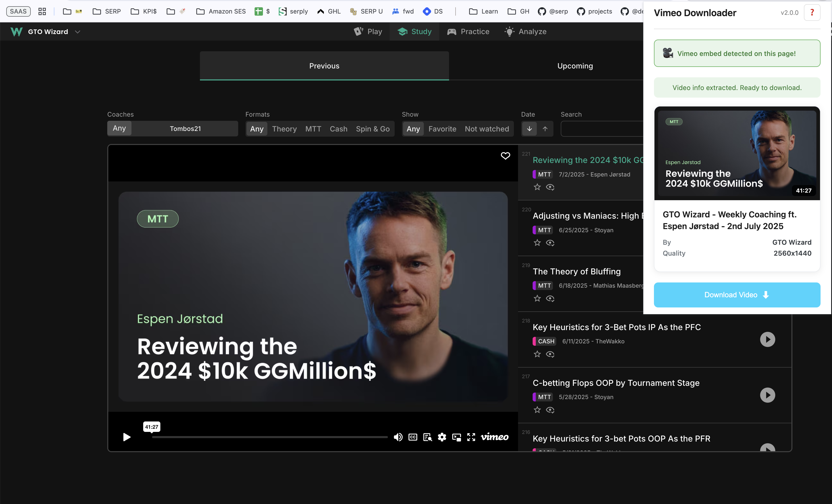Toggle watched eye on C-betting Flops OOP video
Screen dimensions: 832x504
(x=550, y=410)
